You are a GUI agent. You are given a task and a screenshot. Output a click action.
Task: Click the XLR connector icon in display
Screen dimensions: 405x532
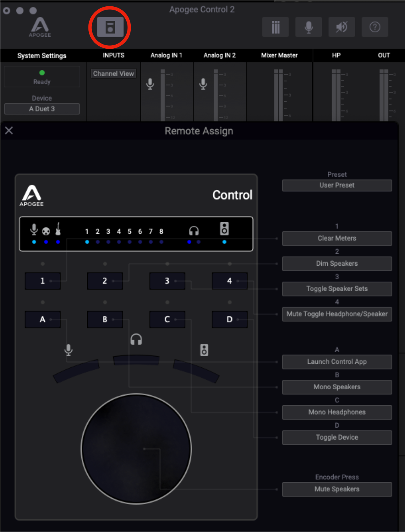click(46, 231)
